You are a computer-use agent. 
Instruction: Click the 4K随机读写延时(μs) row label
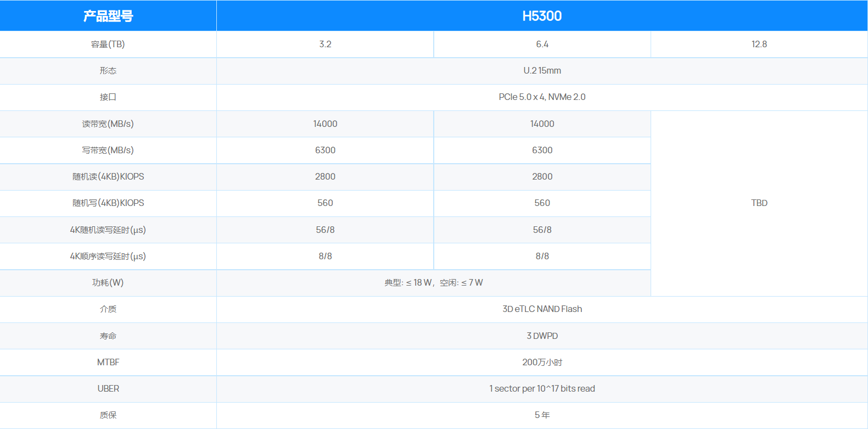tap(108, 230)
